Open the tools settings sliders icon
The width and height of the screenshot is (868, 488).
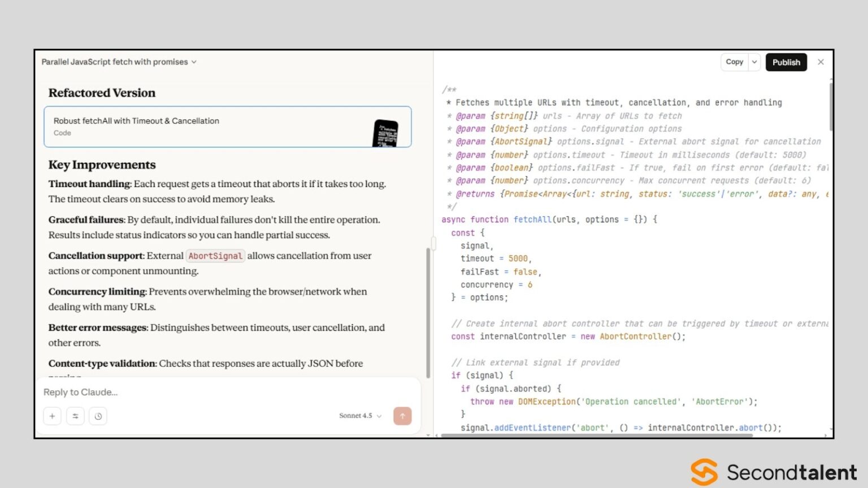coord(75,416)
